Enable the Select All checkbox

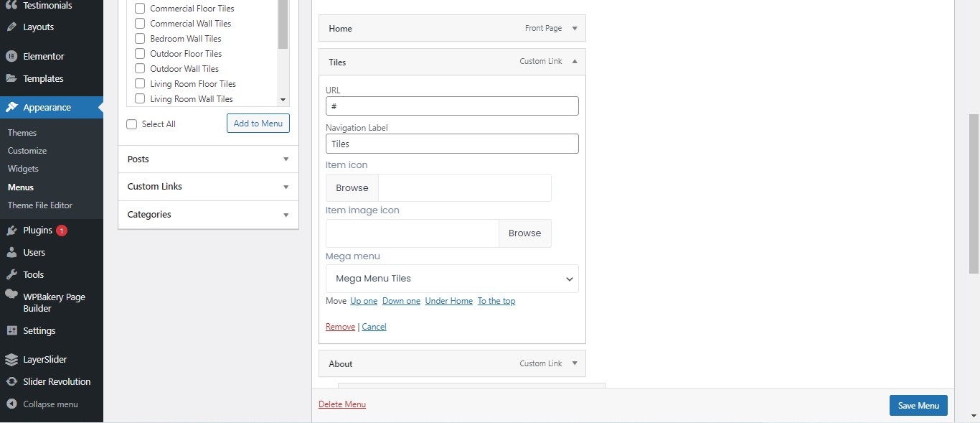point(131,124)
